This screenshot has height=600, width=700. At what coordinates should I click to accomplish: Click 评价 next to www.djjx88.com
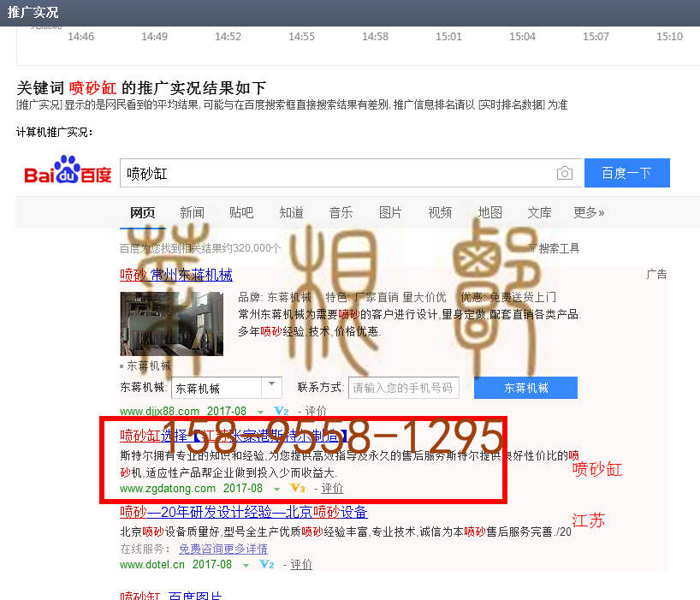click(316, 411)
